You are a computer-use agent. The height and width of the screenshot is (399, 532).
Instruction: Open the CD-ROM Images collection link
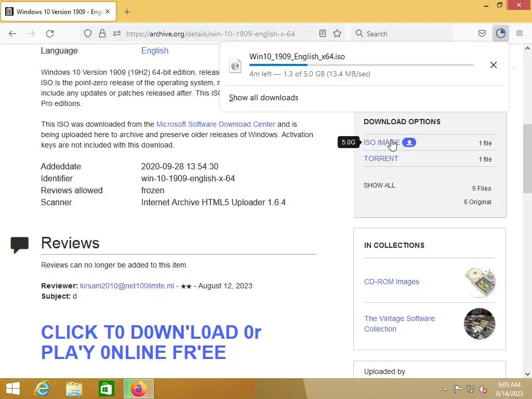click(392, 282)
